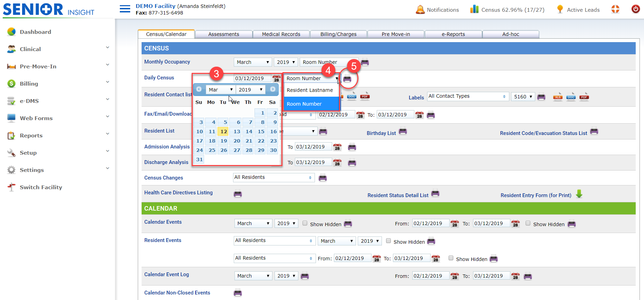Select the highlighted Room Number option
This screenshot has height=300, width=644.
coord(311,104)
